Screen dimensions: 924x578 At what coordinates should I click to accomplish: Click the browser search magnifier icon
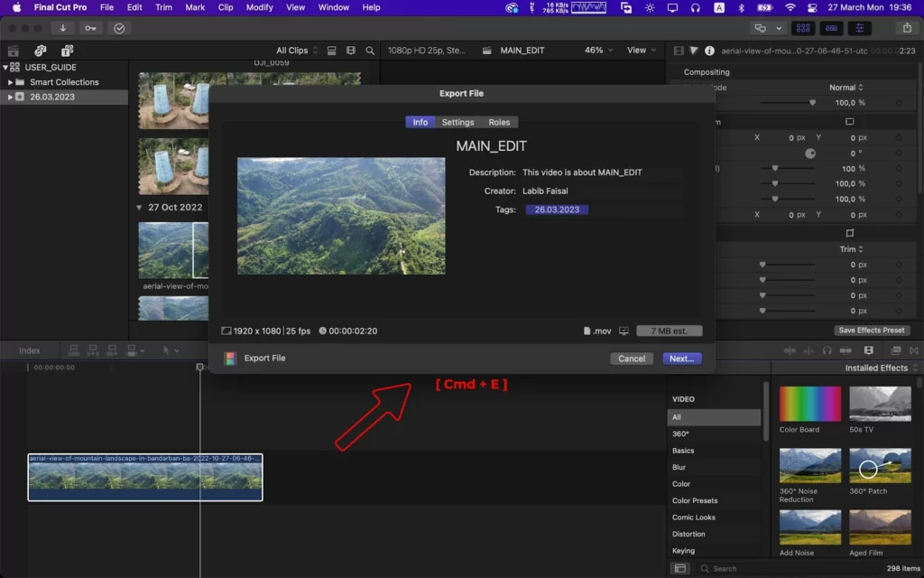pyautogui.click(x=370, y=51)
